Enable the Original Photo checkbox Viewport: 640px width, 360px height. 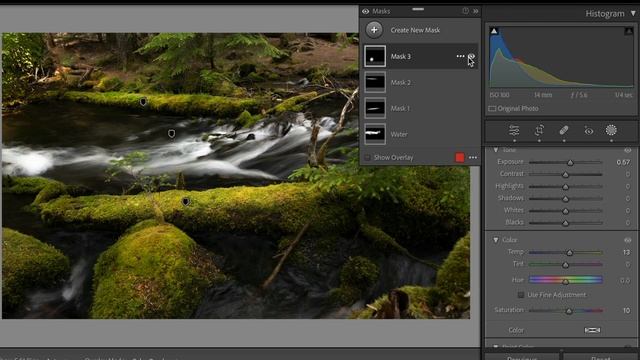[492, 109]
